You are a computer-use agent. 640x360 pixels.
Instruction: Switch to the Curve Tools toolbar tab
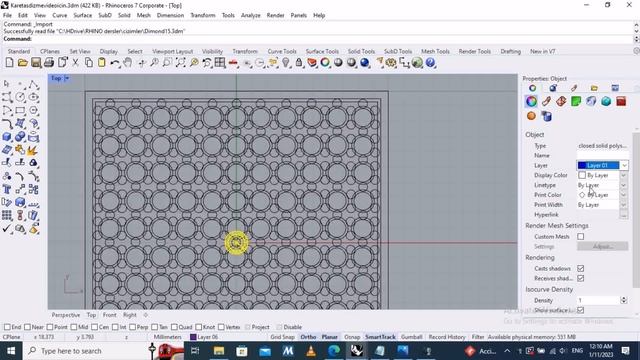coord(282,51)
